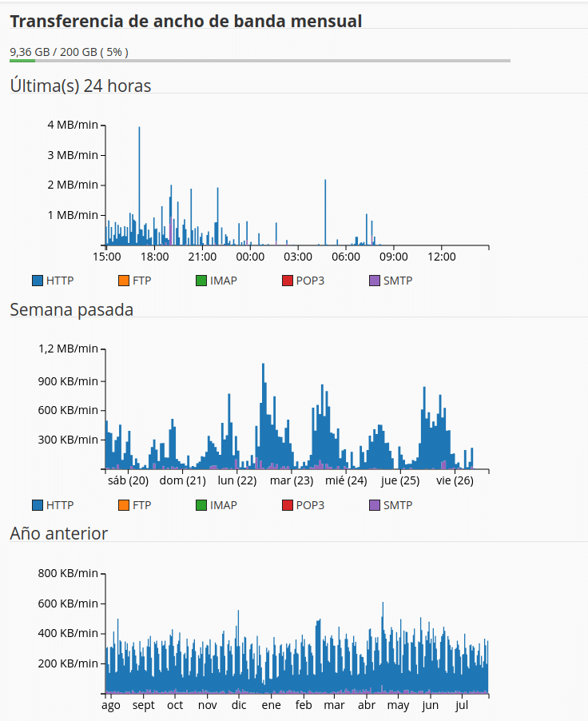Click the blue HTTP legend swatch in the 24-hour chart
This screenshot has height=721, width=588.
[38, 281]
